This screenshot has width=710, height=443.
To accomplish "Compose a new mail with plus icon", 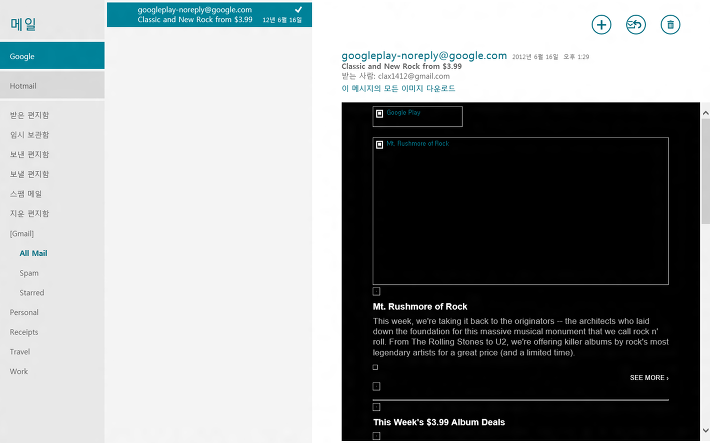I will click(x=601, y=24).
